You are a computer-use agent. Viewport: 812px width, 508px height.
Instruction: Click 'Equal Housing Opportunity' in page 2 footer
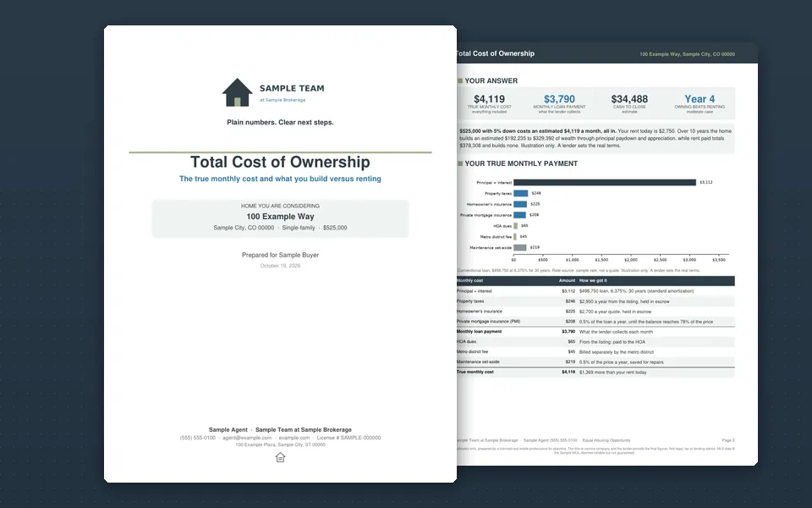(x=606, y=440)
